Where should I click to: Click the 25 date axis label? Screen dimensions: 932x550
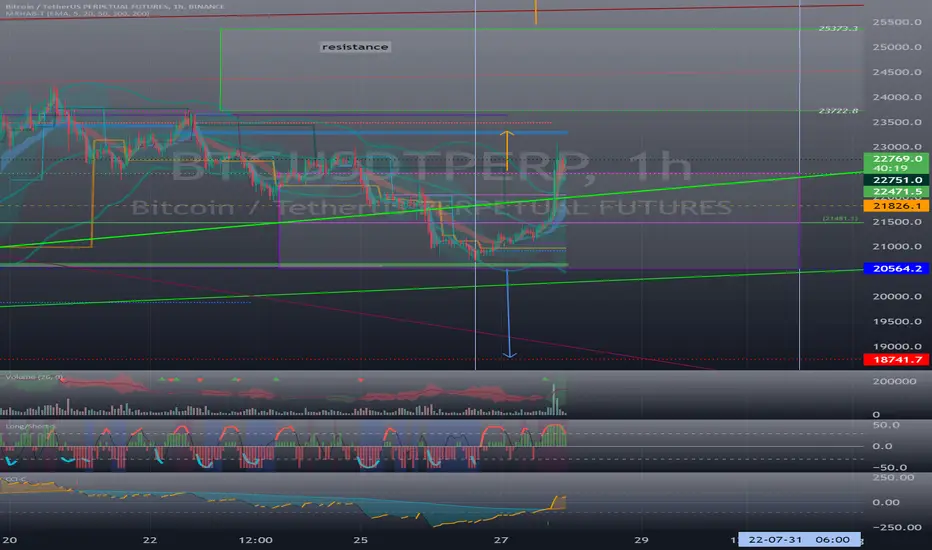click(361, 540)
